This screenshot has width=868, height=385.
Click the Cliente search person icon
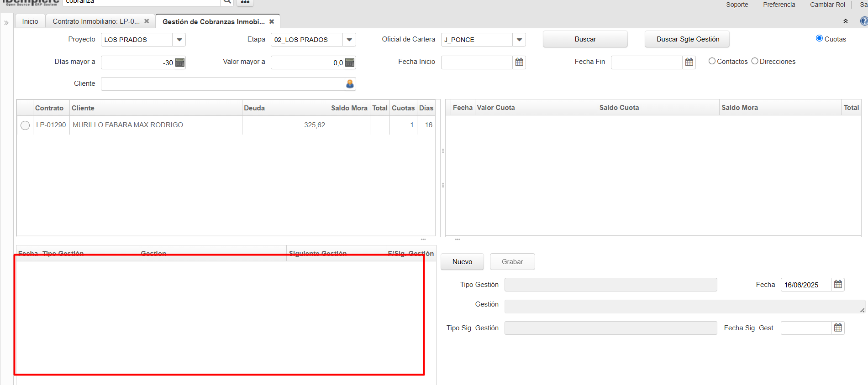[350, 84]
